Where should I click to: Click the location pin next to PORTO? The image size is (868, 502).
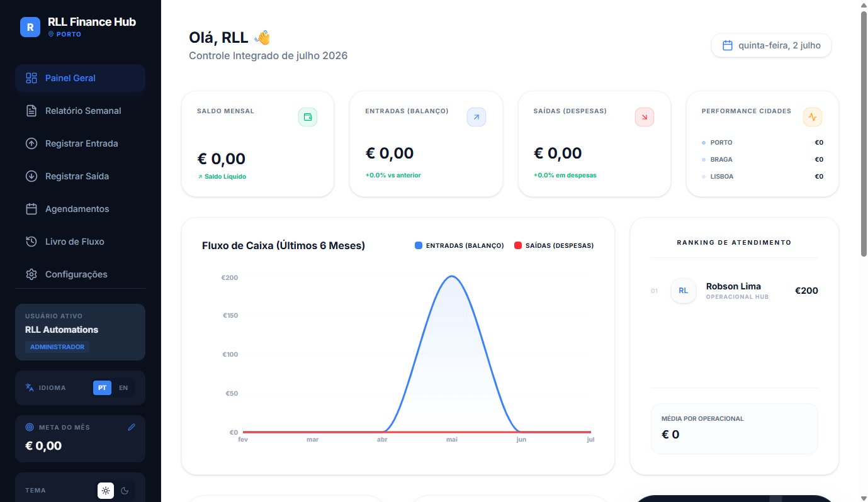tap(51, 35)
